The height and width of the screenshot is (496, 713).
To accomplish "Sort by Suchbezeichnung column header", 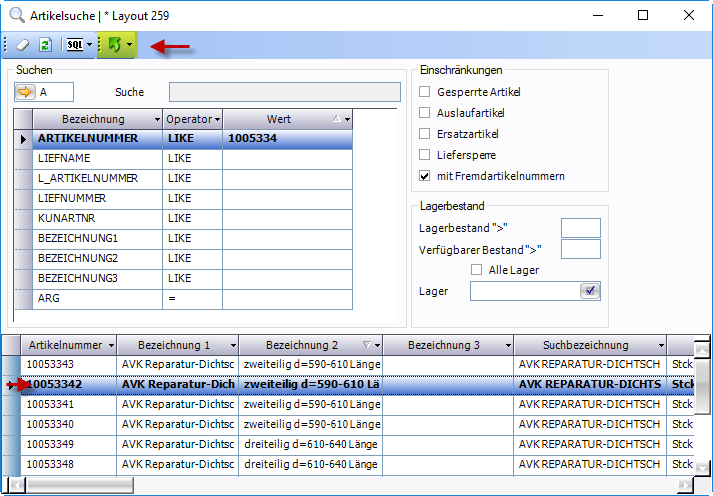I will (586, 345).
